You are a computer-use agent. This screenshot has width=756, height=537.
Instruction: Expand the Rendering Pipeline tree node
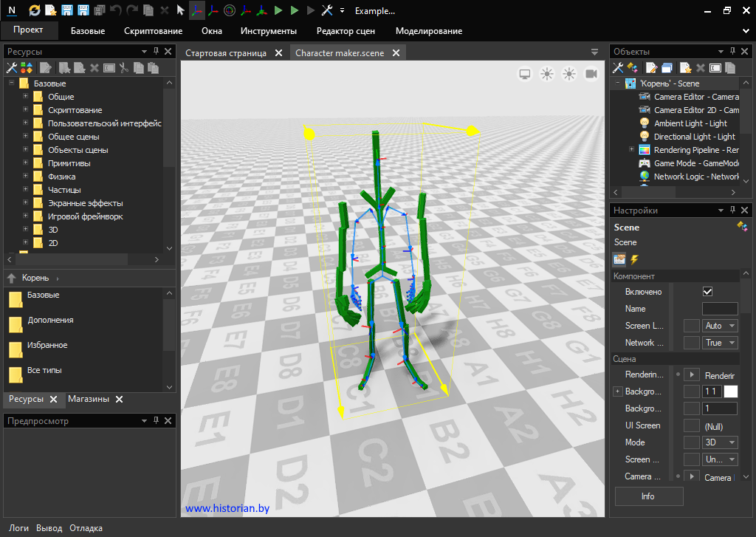631,150
